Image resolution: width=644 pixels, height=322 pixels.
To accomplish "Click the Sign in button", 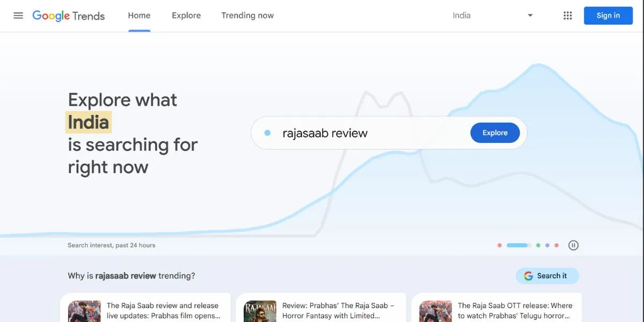I will (608, 15).
